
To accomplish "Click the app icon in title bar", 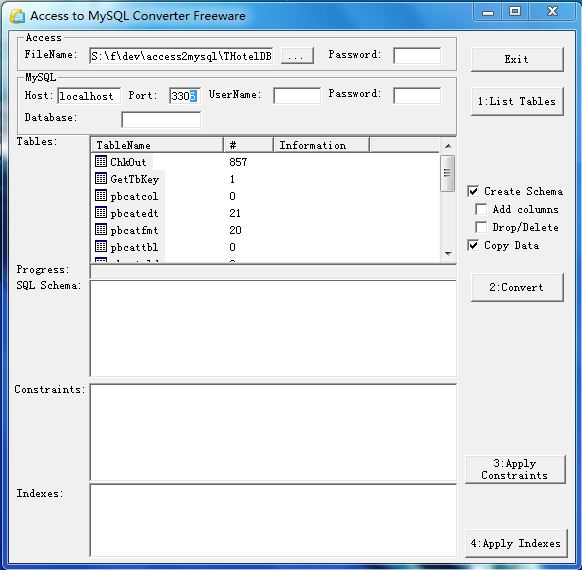I will pyautogui.click(x=17, y=16).
